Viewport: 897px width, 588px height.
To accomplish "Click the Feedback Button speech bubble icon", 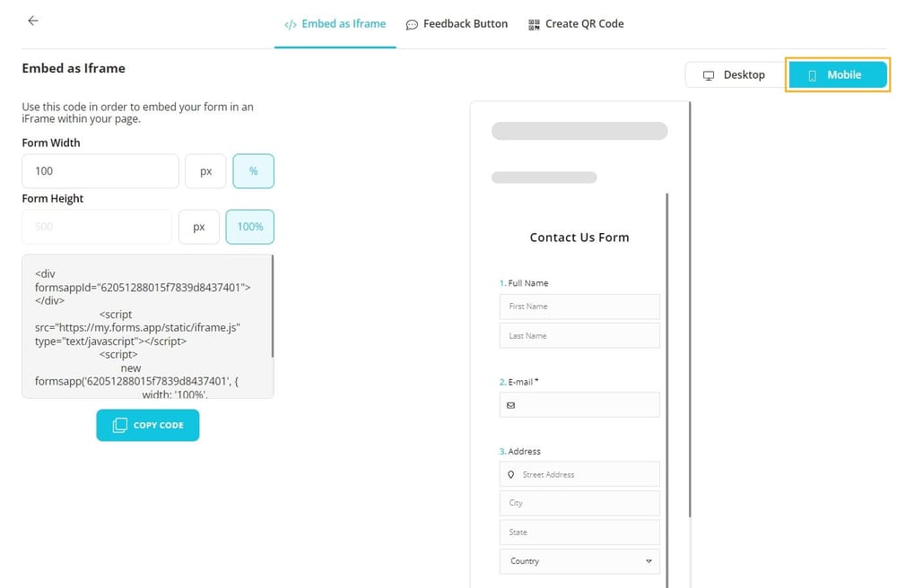I will point(412,24).
